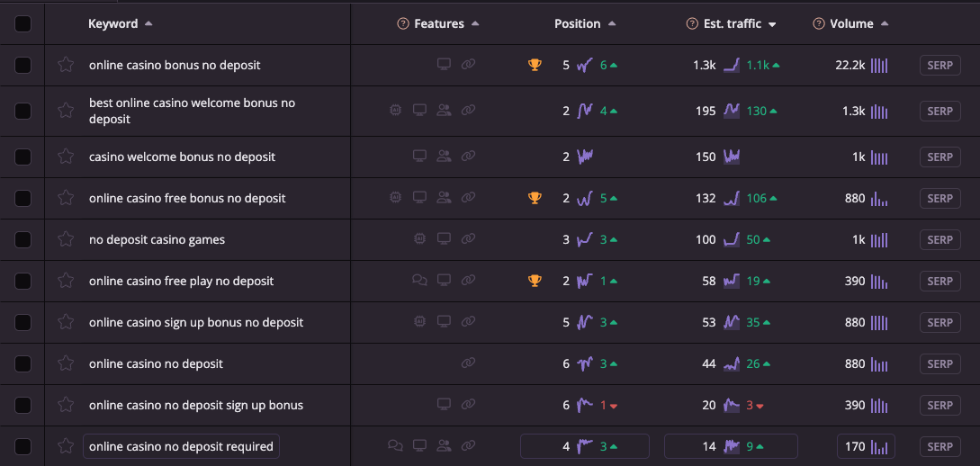This screenshot has height=466, width=980.
Task: Click the help icon beside Volume header
Action: point(818,24)
